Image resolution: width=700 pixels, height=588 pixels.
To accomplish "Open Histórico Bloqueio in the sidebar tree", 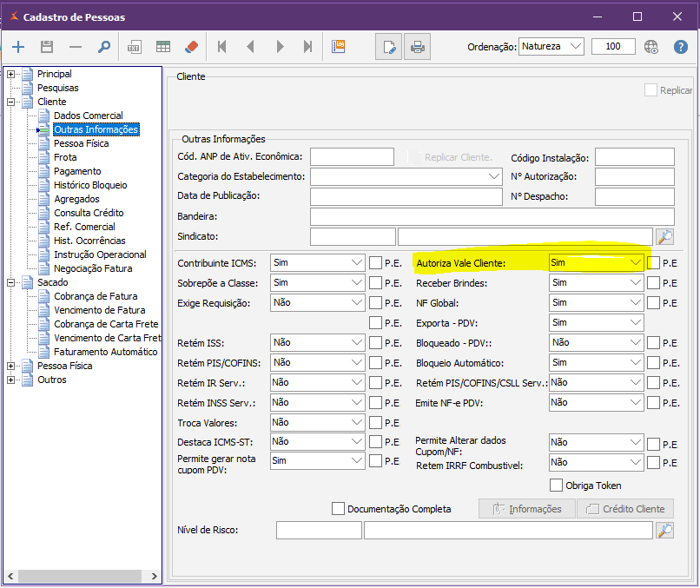I will coord(90,185).
